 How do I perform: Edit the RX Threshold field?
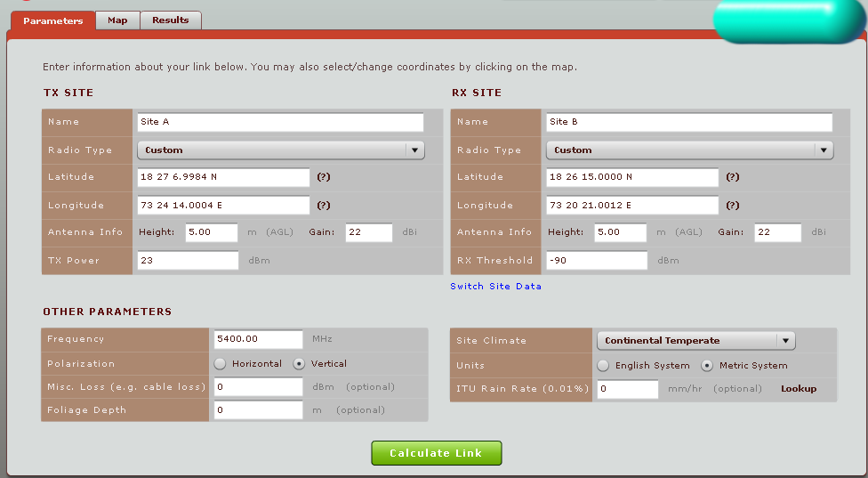597,260
